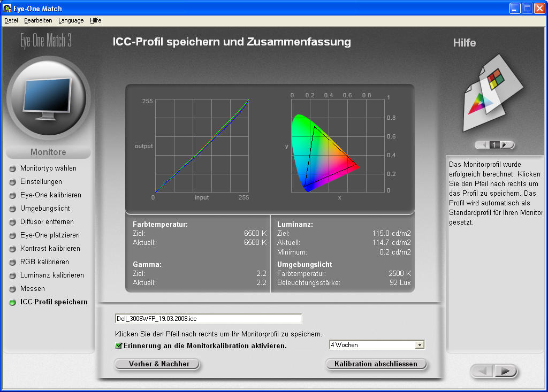The image size is (548, 392).
Task: Select the Monitortyp wählen step
Action: tap(48, 168)
